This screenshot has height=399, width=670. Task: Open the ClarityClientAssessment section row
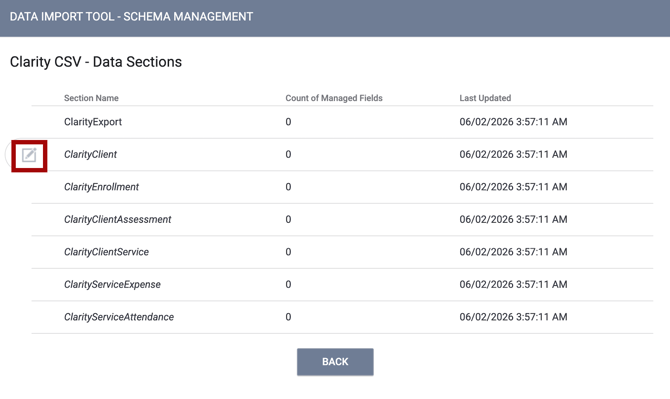click(342, 220)
